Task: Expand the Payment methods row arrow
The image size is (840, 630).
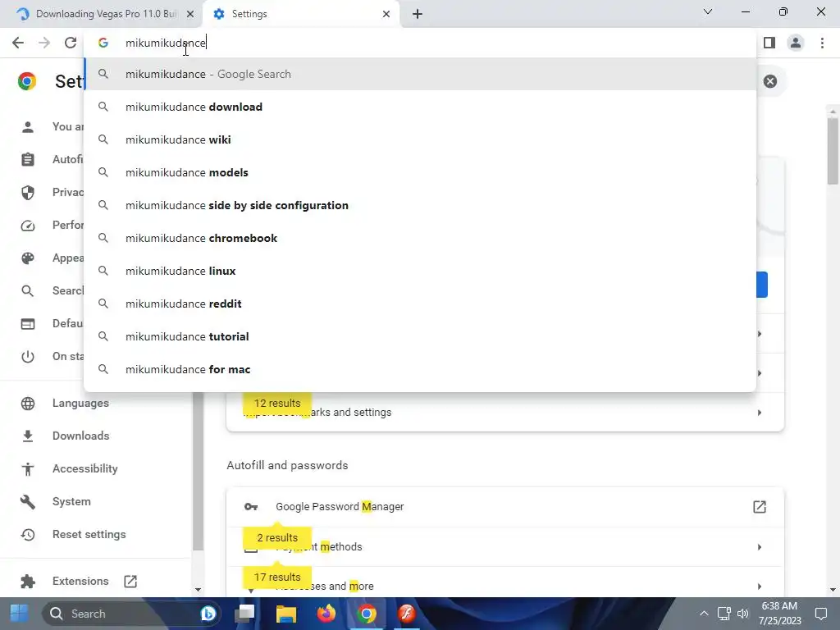Action: coord(759,547)
